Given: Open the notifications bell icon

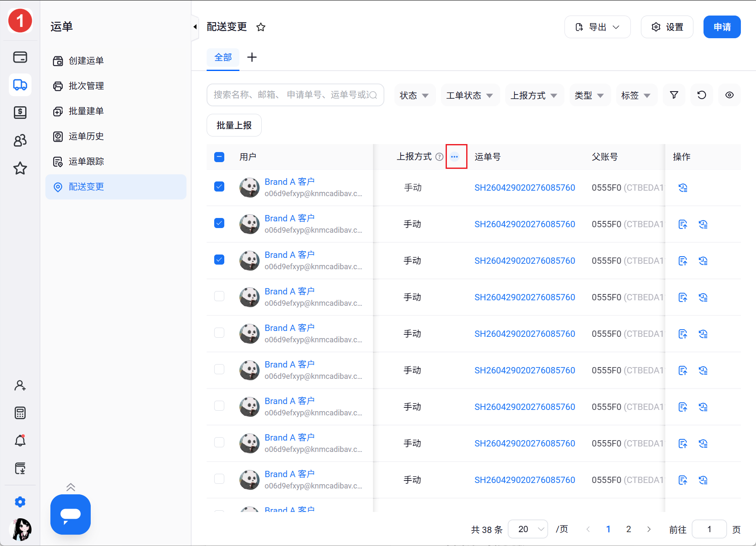Looking at the screenshot, I should 20,441.
